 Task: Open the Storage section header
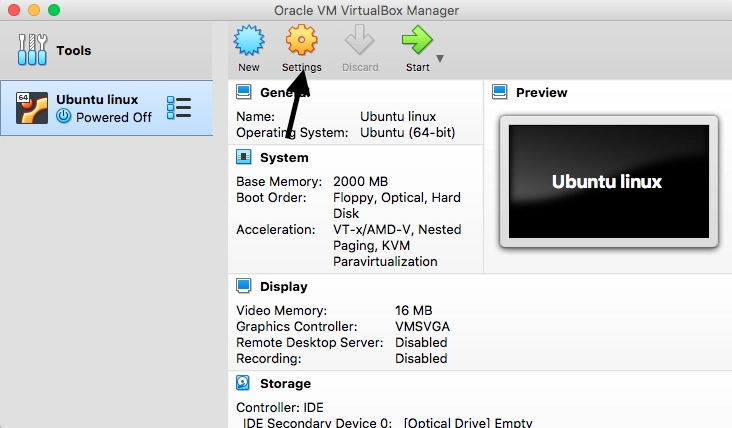pyautogui.click(x=285, y=383)
